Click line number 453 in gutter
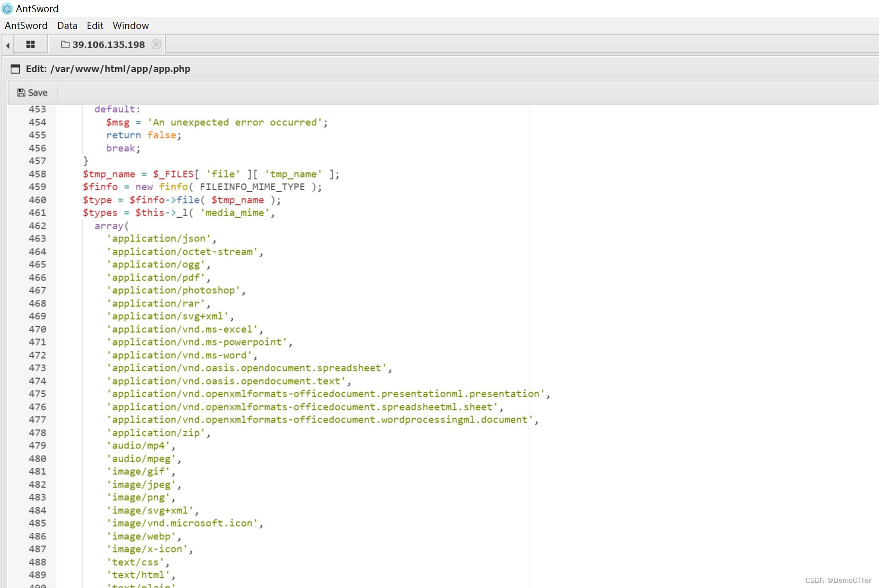Image resolution: width=879 pixels, height=588 pixels. pos(37,109)
